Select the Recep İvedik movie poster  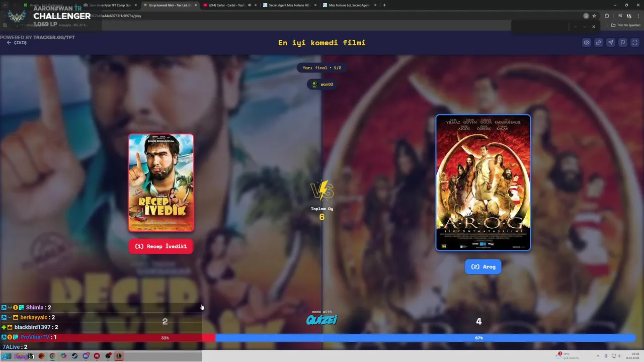161,183
